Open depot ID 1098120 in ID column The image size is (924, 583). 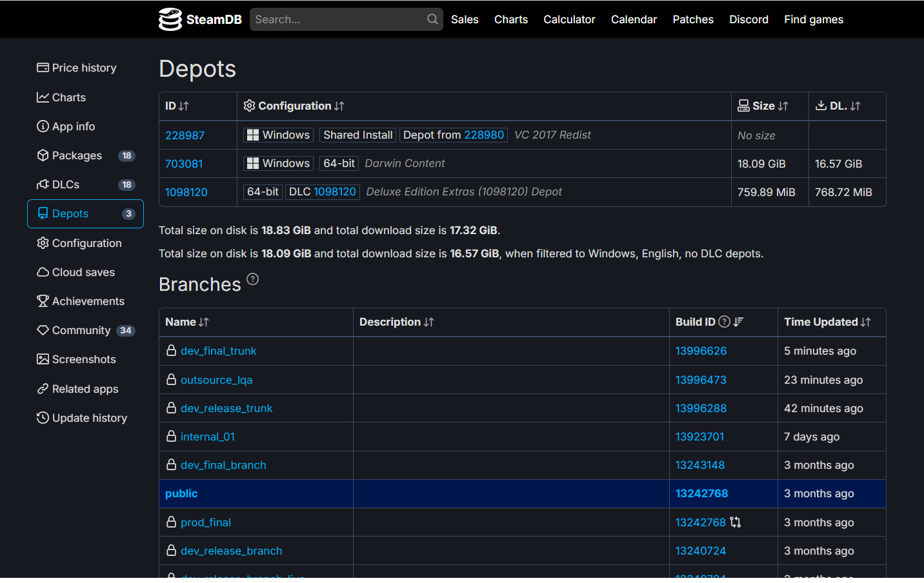186,192
